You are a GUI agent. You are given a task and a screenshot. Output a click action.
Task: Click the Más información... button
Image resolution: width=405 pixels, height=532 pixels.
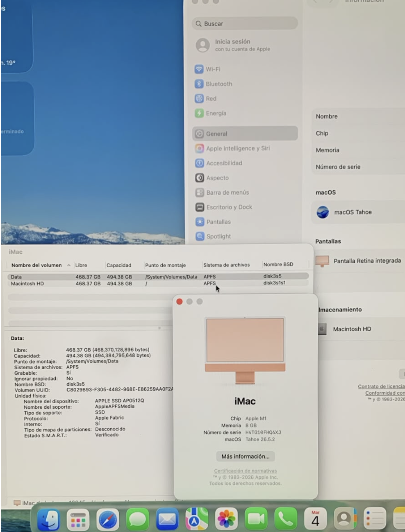coord(246,456)
